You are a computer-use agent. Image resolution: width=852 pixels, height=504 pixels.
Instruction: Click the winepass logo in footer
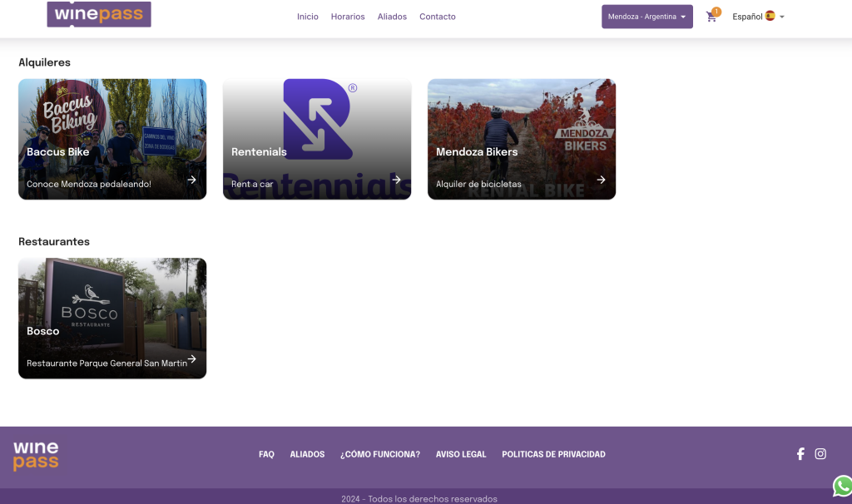[36, 456]
